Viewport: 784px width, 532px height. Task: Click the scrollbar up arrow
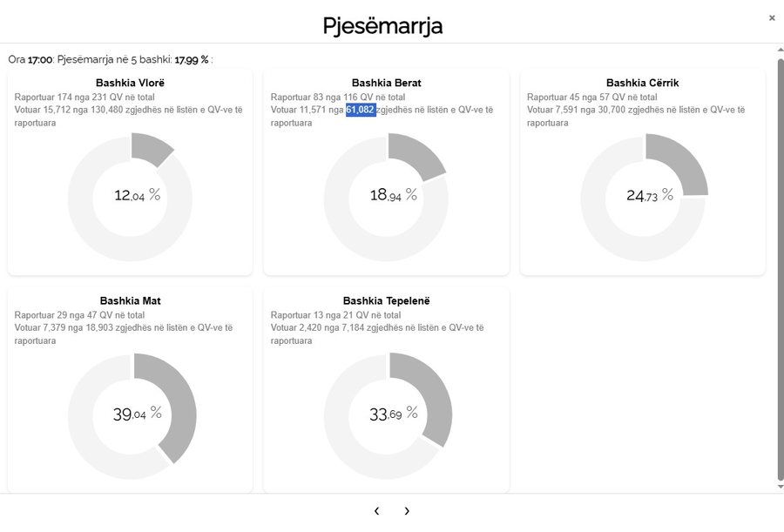pos(780,51)
